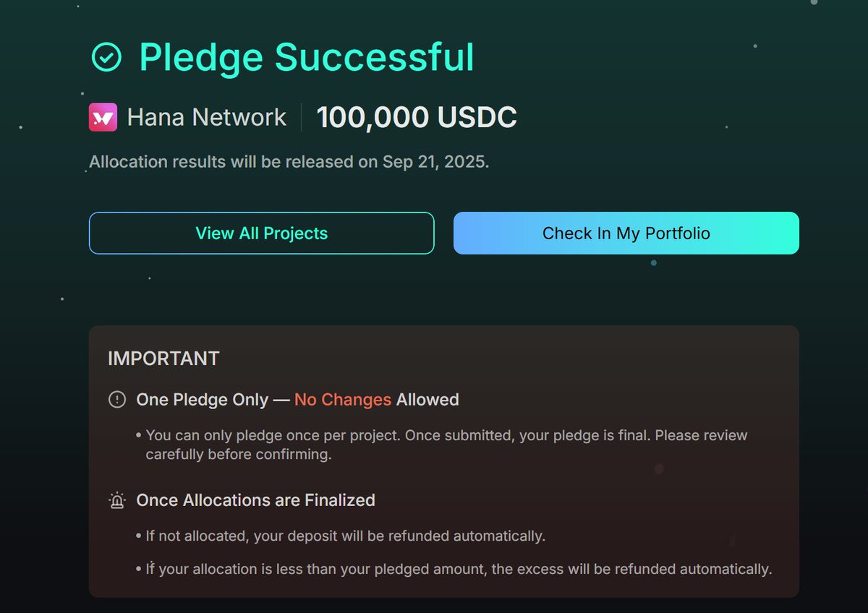
Task: Click the One Pledge Only title text
Action: (x=203, y=399)
